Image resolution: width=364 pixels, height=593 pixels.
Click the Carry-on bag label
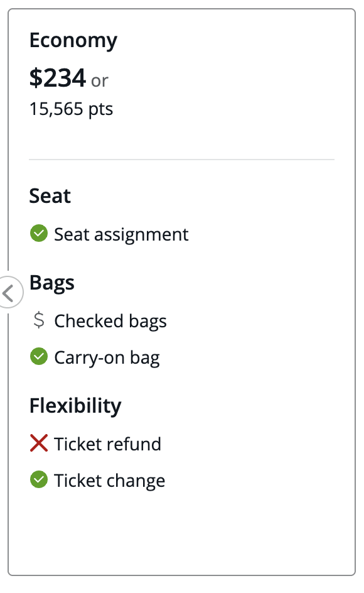107,358
